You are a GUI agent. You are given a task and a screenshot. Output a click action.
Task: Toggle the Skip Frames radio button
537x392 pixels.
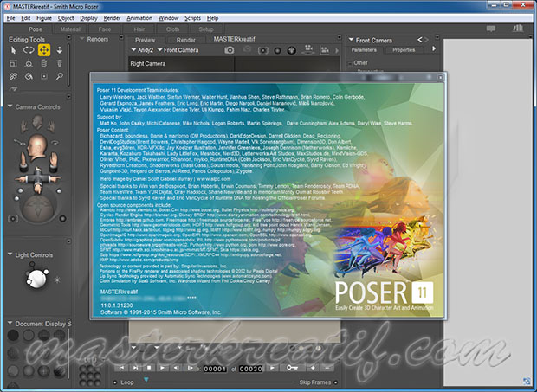coord(336,382)
